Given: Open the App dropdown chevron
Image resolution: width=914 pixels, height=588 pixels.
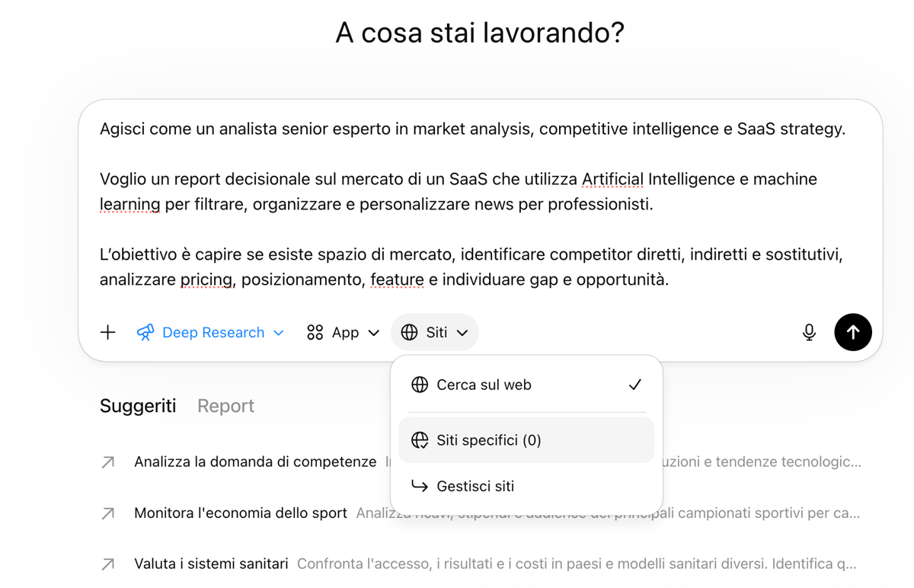Looking at the screenshot, I should [x=374, y=333].
